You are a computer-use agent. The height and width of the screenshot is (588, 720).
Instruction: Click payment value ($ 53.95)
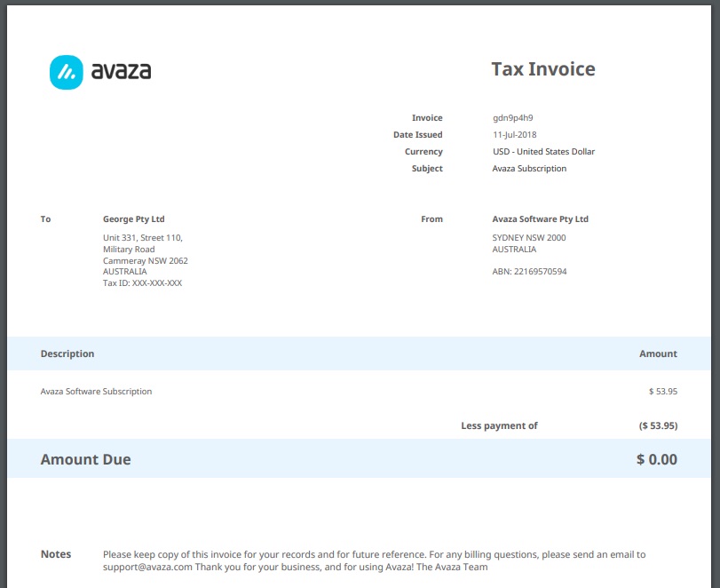pyautogui.click(x=658, y=425)
